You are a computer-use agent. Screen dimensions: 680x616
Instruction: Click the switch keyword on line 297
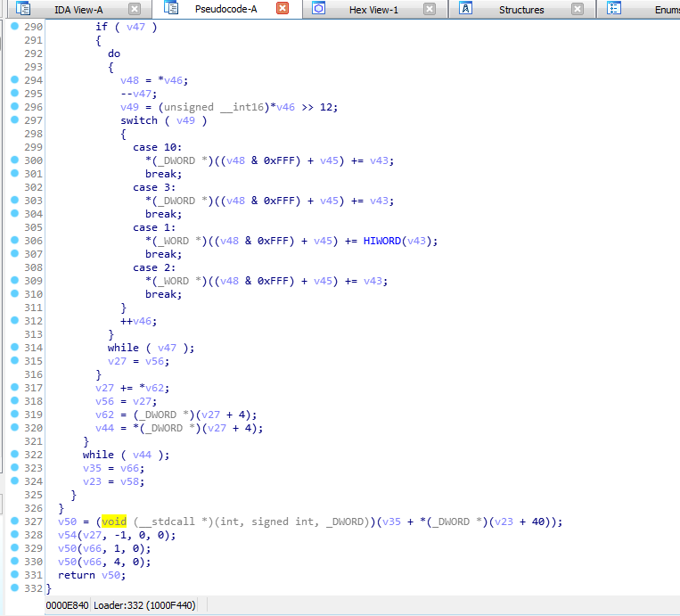[139, 120]
